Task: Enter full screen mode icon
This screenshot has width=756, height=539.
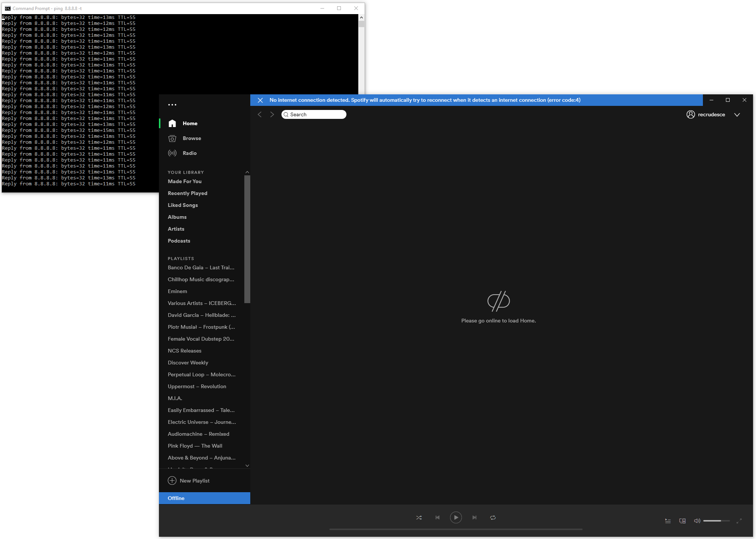Action: pos(739,521)
